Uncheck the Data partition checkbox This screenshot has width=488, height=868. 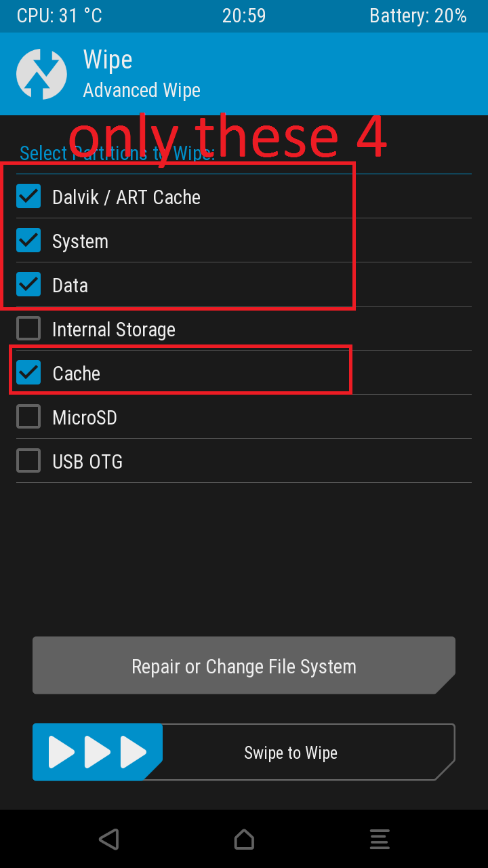pyautogui.click(x=28, y=285)
